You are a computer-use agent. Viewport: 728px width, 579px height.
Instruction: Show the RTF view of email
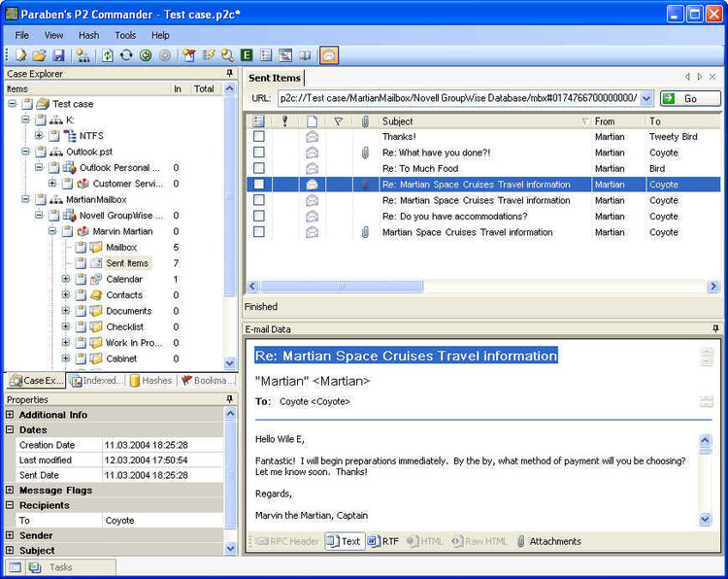tap(383, 541)
